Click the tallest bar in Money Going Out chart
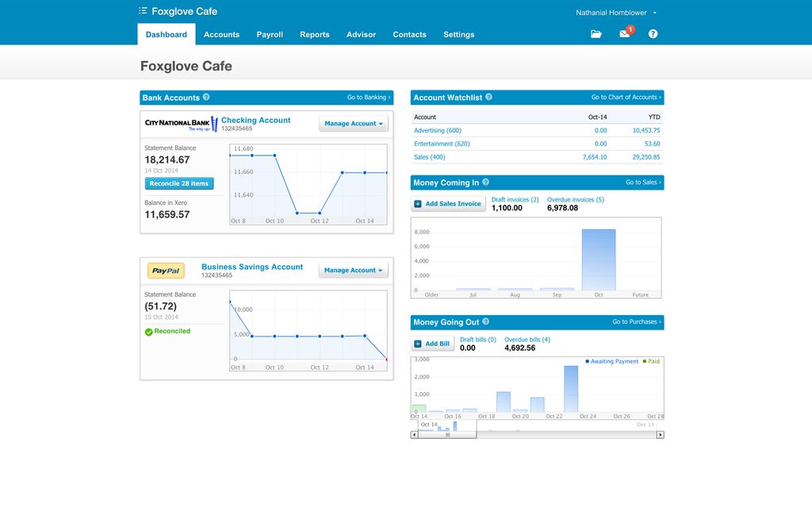The height and width of the screenshot is (508, 812). [x=571, y=389]
